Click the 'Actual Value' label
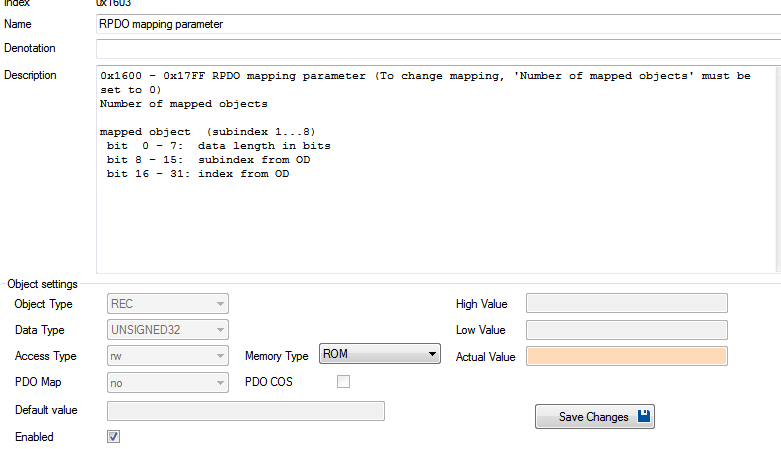 pos(486,357)
